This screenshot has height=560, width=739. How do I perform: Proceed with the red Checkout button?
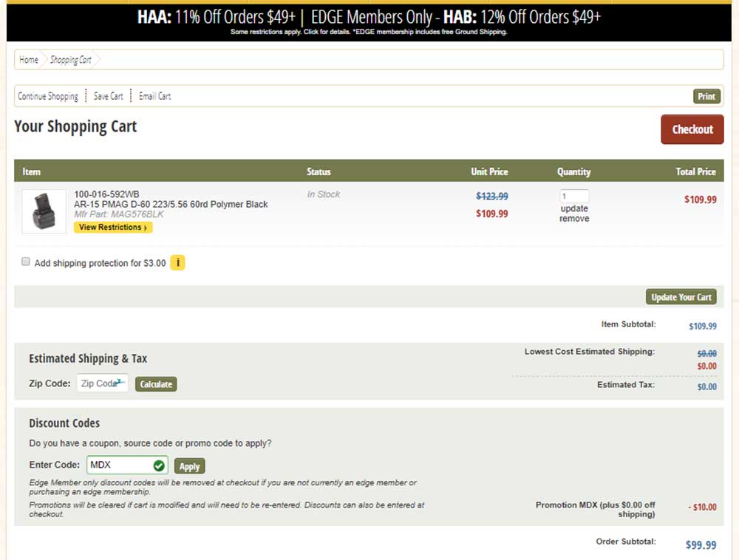pyautogui.click(x=692, y=129)
